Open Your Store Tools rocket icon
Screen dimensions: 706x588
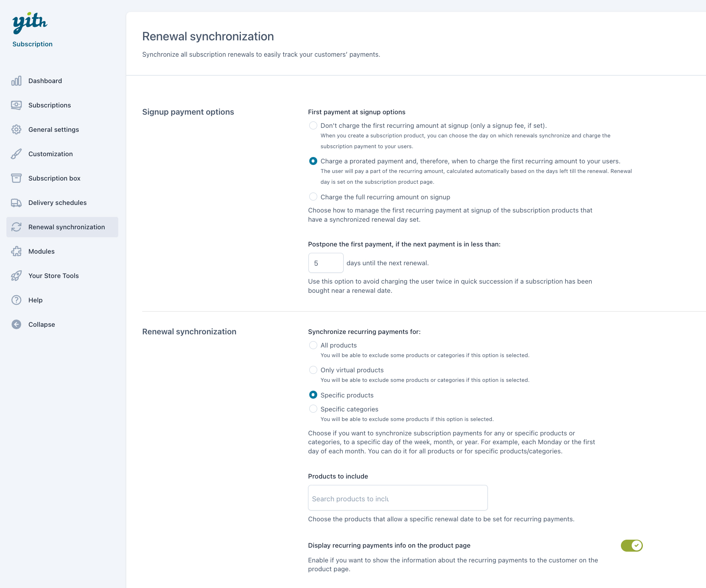pos(16,276)
